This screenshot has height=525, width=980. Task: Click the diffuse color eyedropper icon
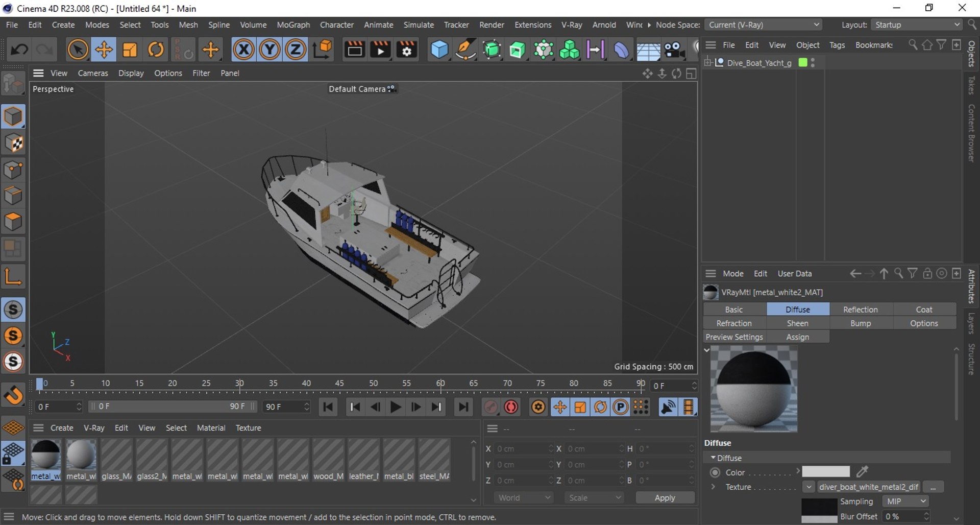click(x=862, y=471)
